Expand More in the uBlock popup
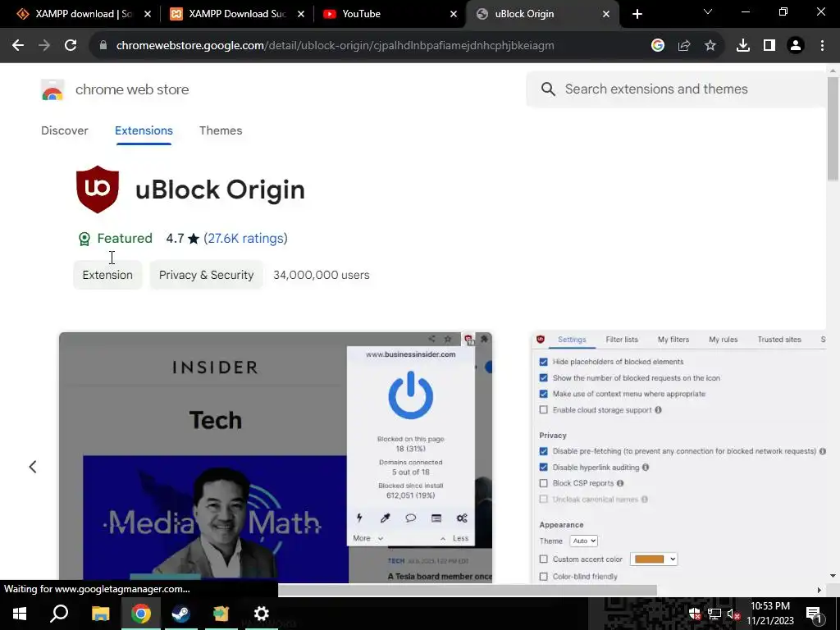The width and height of the screenshot is (840, 630). [x=367, y=538]
